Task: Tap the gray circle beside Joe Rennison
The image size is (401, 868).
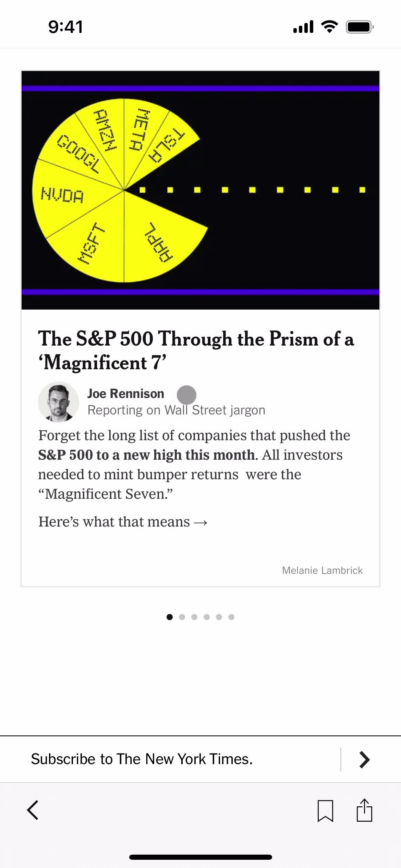Action: click(186, 395)
